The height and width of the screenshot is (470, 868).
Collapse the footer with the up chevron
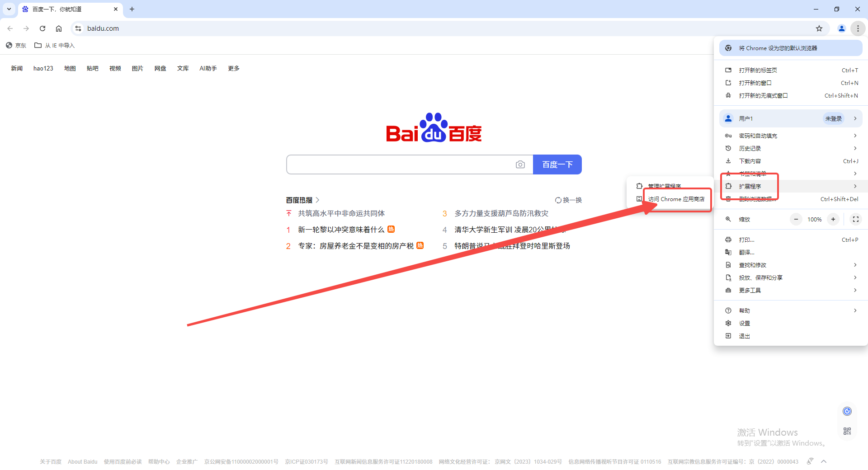tap(824, 461)
